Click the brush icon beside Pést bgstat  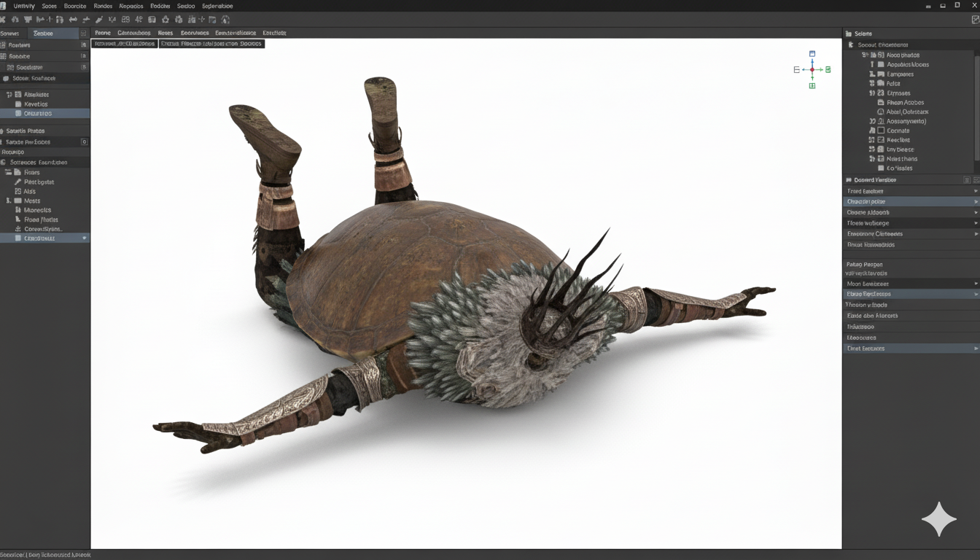[x=17, y=182]
